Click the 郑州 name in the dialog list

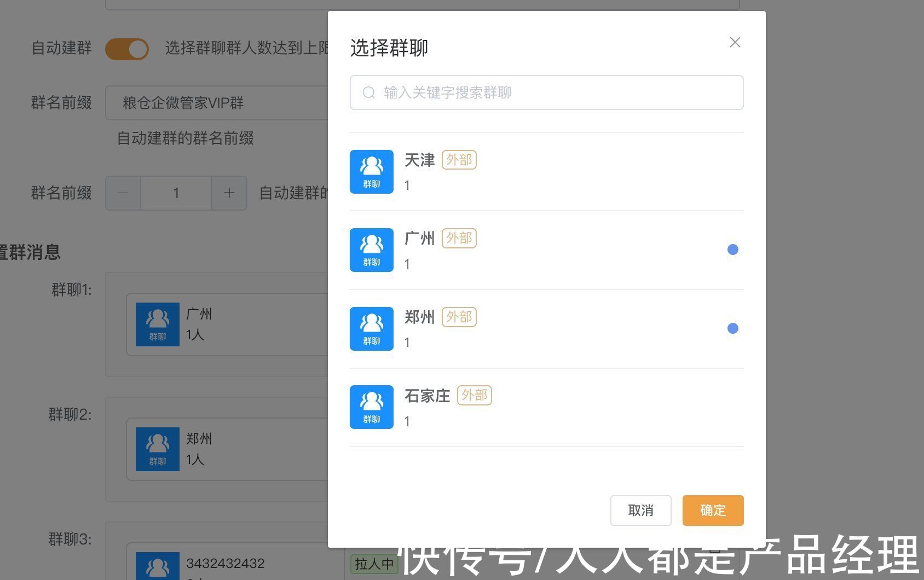tap(420, 317)
